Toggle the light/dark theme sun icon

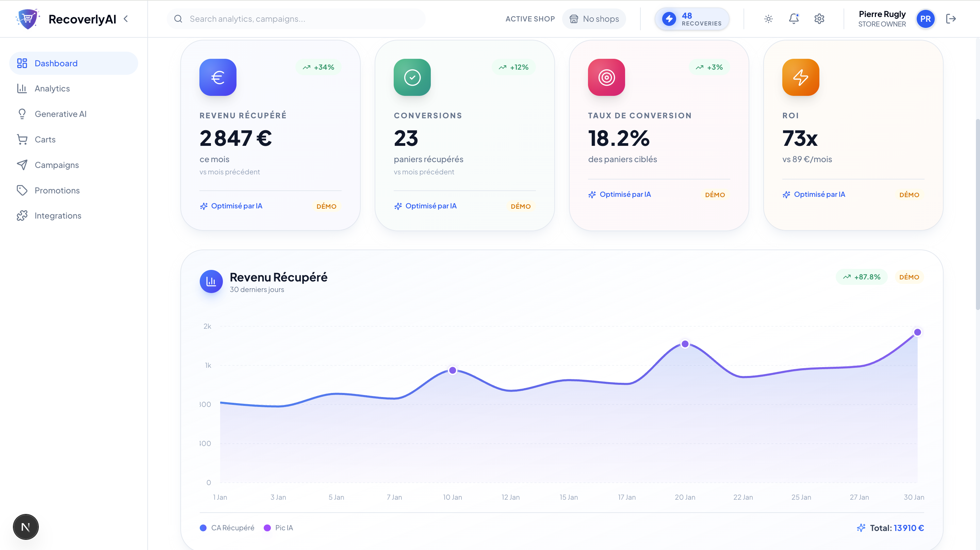point(768,19)
